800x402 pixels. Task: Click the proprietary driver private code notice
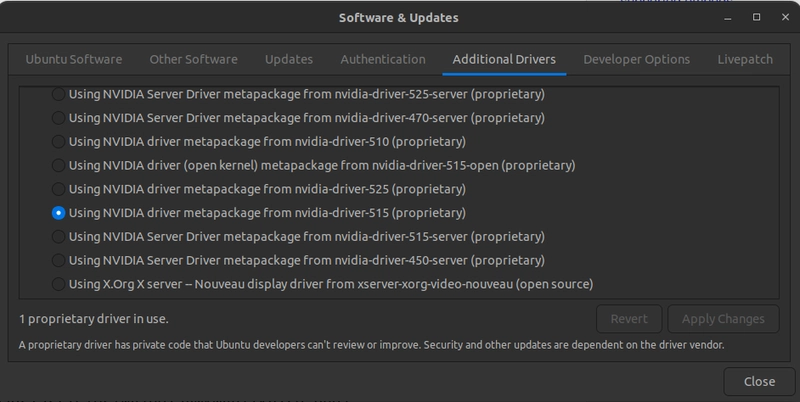point(371,345)
